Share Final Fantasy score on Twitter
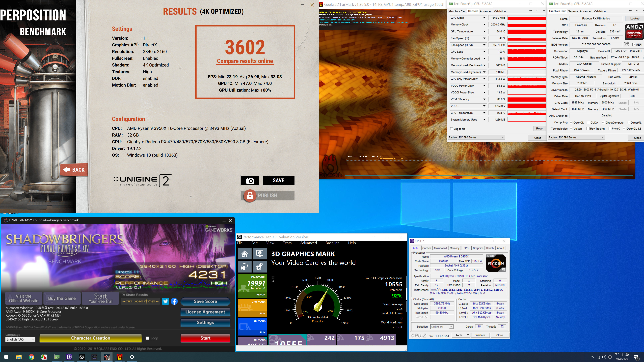644x362 pixels. tap(165, 301)
